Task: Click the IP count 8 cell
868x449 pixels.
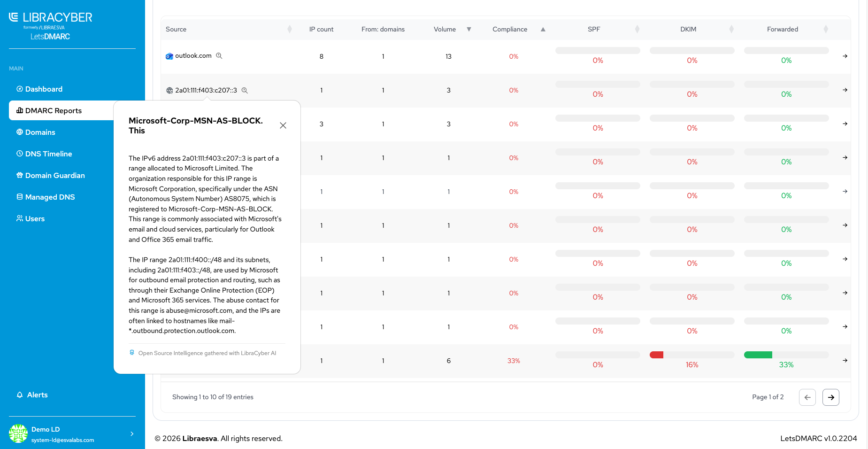Action: point(322,56)
